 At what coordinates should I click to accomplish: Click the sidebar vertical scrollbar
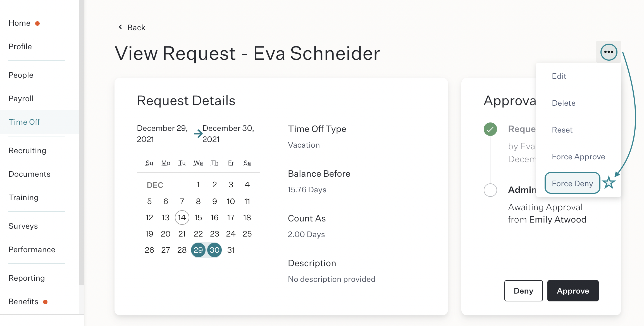[81, 143]
